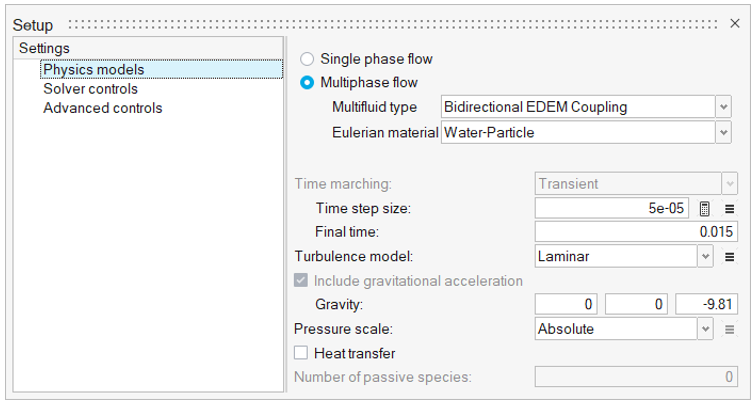Open Advanced controls settings
This screenshot has width=754, height=403.
point(103,108)
